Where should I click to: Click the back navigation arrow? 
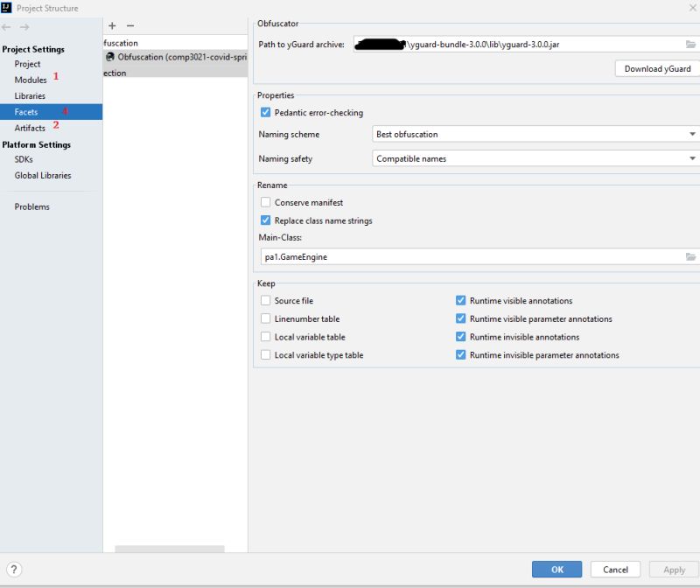(7, 25)
